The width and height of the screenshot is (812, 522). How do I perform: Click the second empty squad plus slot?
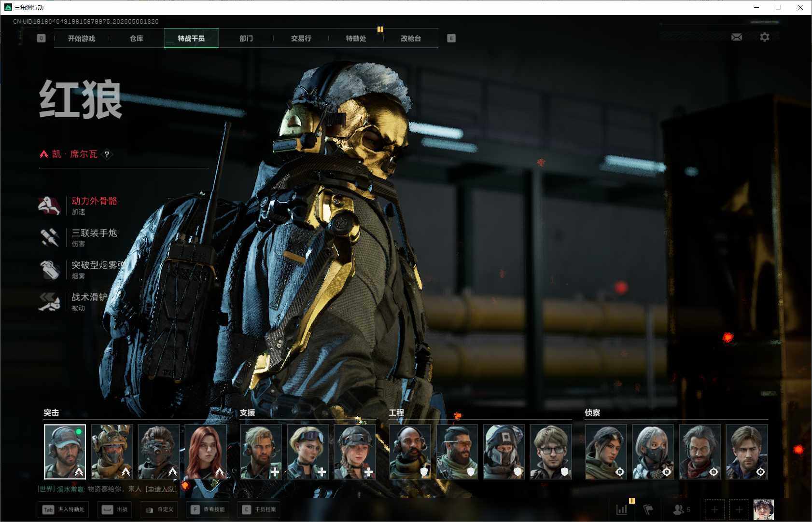(739, 509)
